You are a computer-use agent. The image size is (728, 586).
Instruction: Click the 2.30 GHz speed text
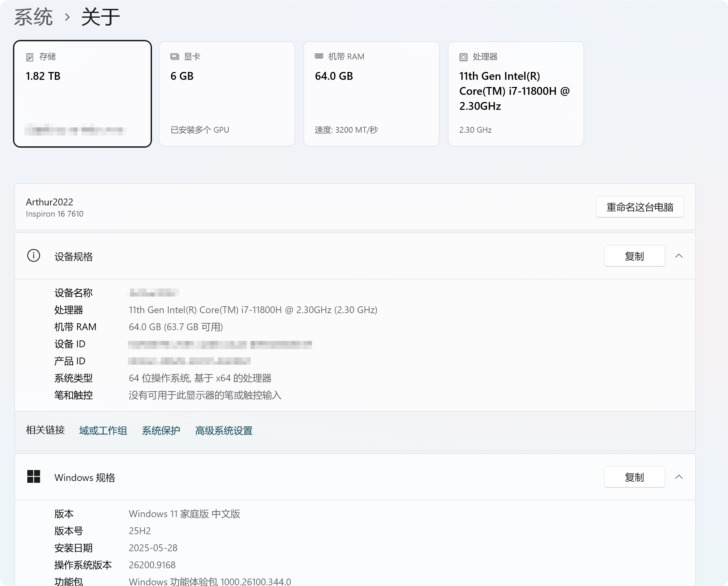point(475,130)
